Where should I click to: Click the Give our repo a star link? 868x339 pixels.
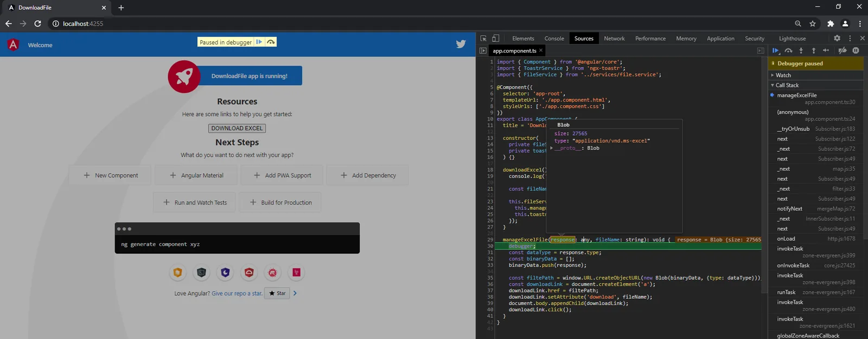[x=237, y=293]
